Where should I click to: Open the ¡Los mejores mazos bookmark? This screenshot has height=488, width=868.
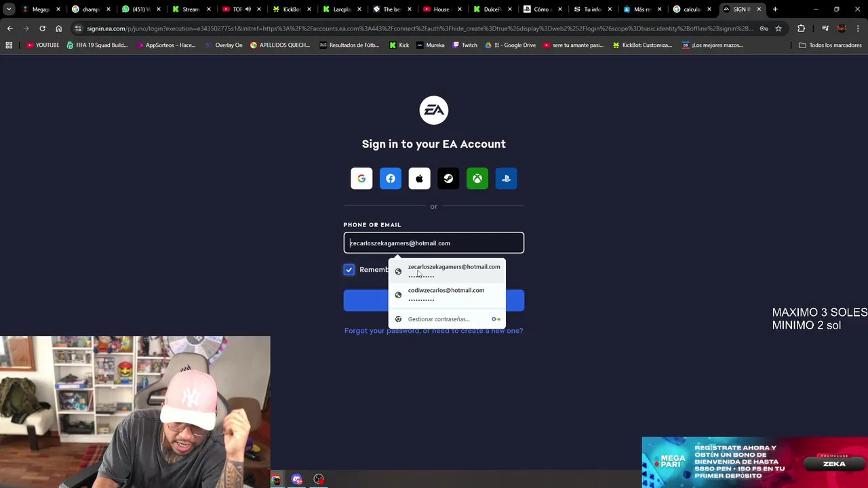click(713, 45)
